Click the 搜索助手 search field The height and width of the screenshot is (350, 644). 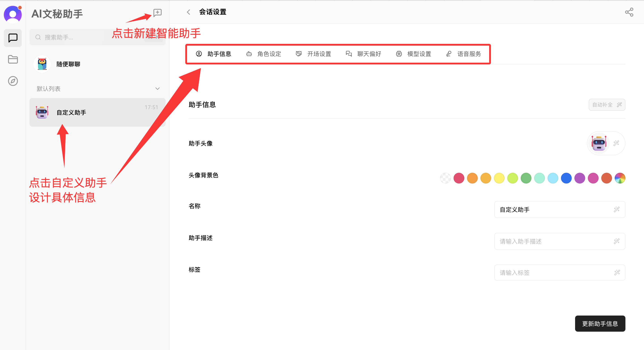click(98, 37)
